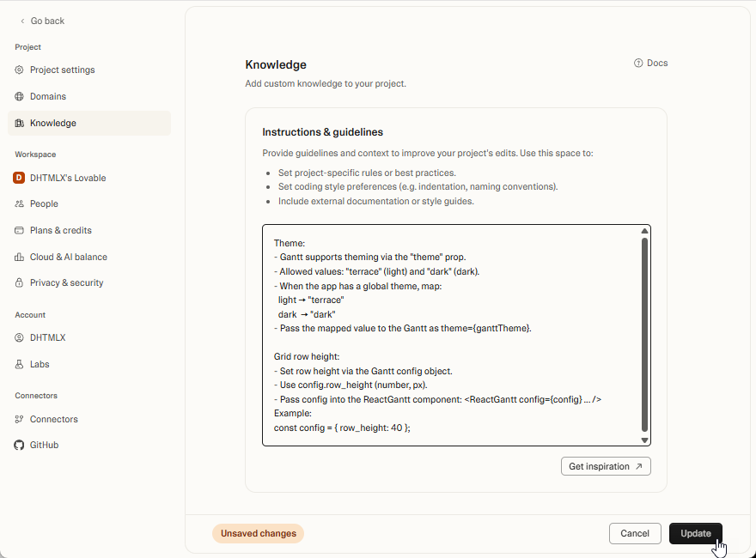756x558 pixels.
Task: Cancel the pending changes
Action: point(635,533)
